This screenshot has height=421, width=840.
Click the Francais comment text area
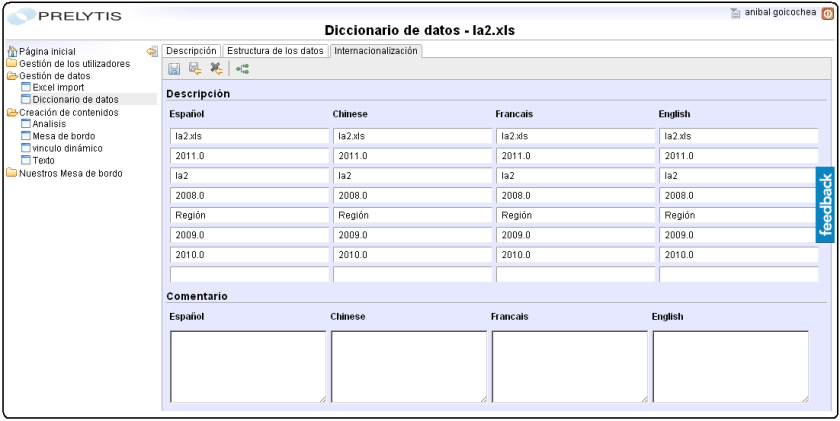pos(569,366)
